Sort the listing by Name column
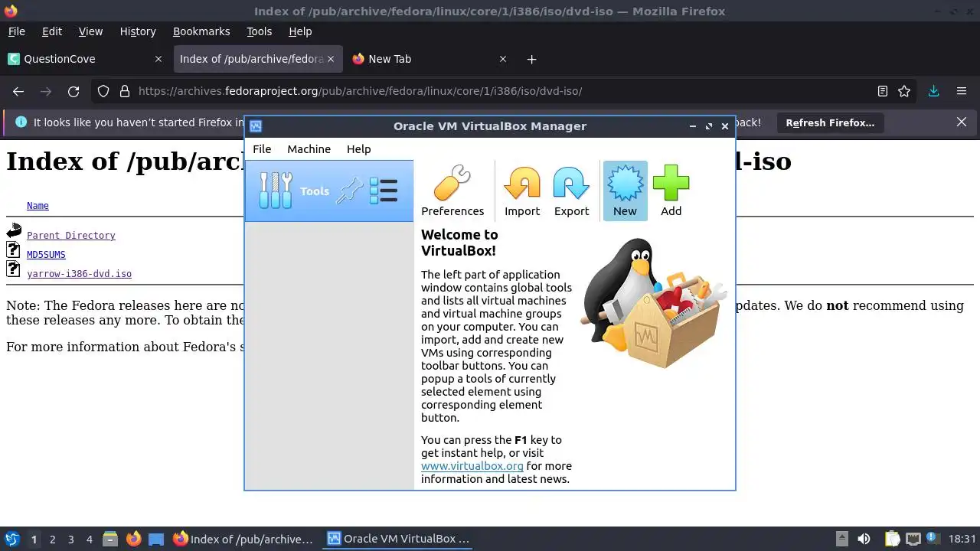 point(38,206)
